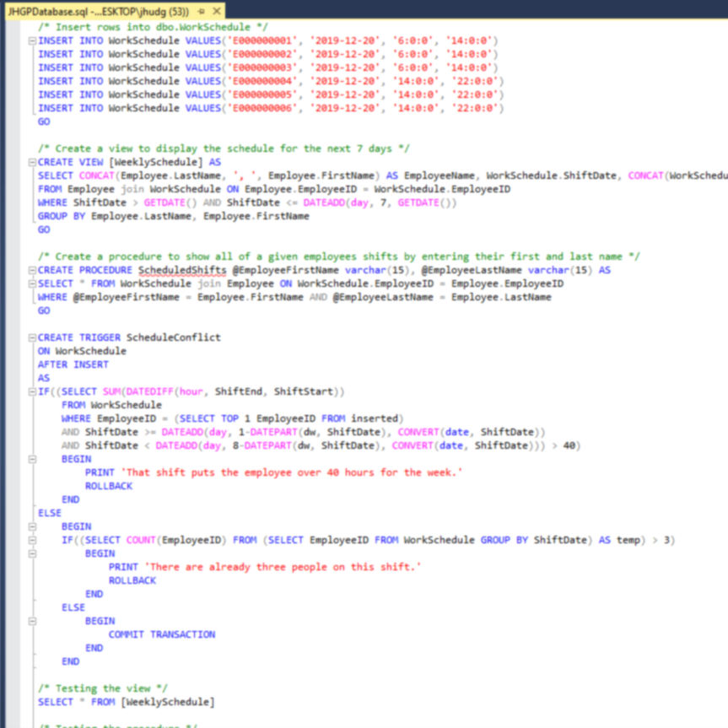Collapse the BEGIN block containing COMMIT TRANSACTION
The height and width of the screenshot is (728, 728).
pos(32,621)
